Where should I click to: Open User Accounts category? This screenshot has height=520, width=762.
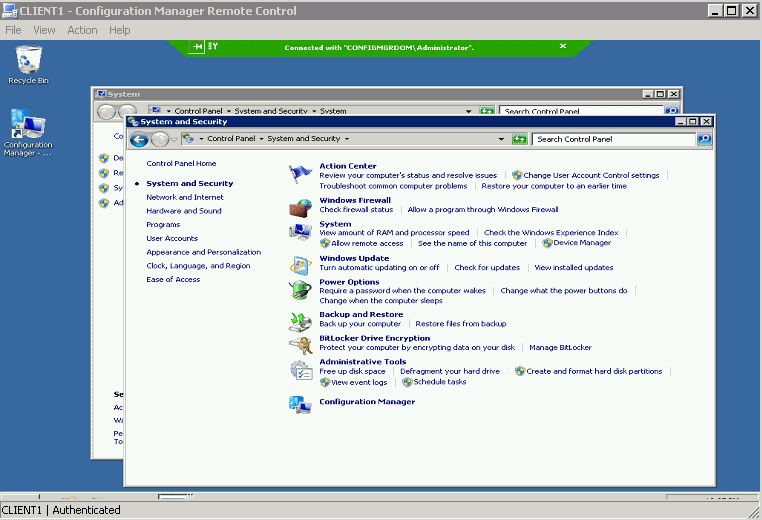172,239
